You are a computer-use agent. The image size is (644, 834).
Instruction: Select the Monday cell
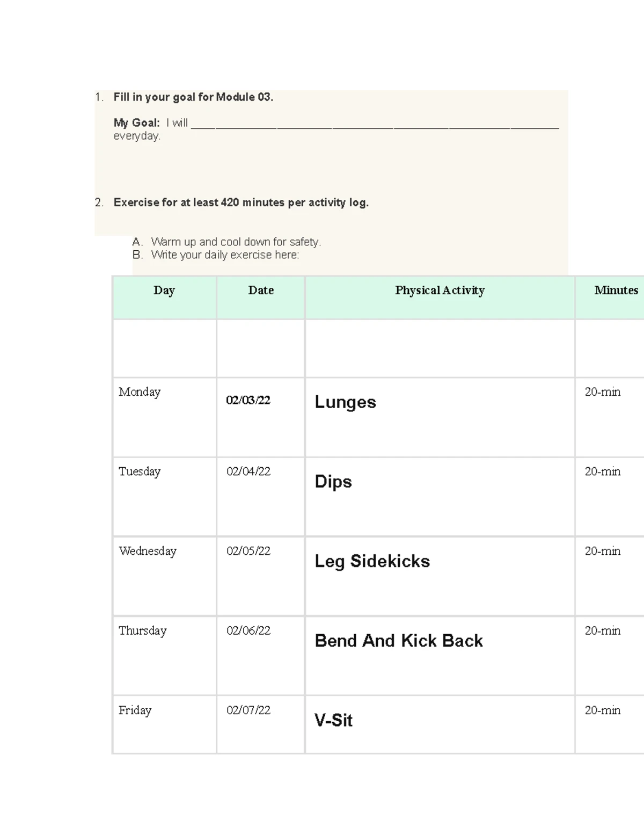tap(140, 392)
